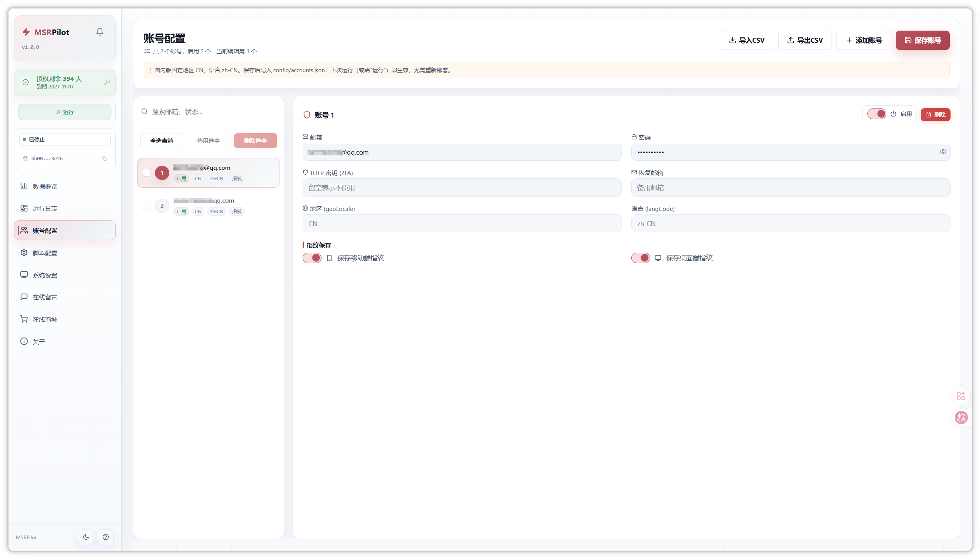Toggle the account 1 enable switch
Screen dimensions: 980x559
(x=876, y=115)
